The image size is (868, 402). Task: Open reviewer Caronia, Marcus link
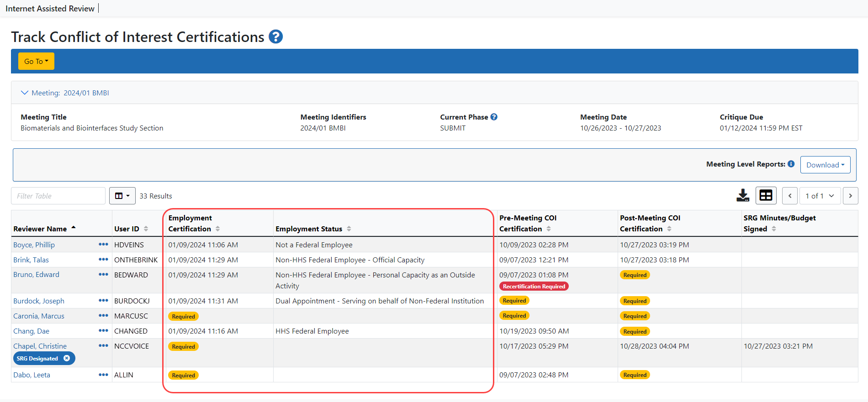pos(39,316)
